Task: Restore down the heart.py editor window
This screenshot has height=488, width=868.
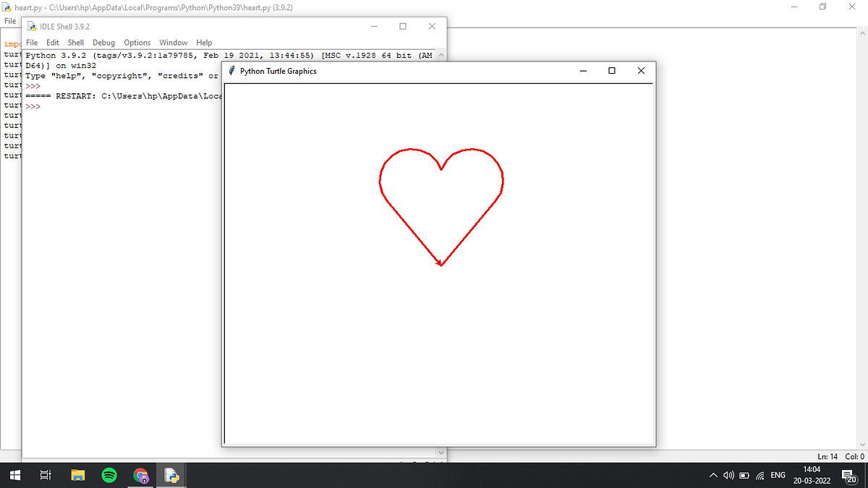Action: pos(823,7)
